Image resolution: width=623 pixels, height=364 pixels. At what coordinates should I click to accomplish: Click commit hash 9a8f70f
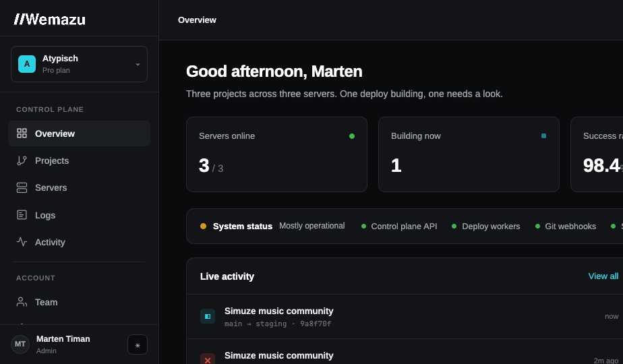(x=316, y=324)
